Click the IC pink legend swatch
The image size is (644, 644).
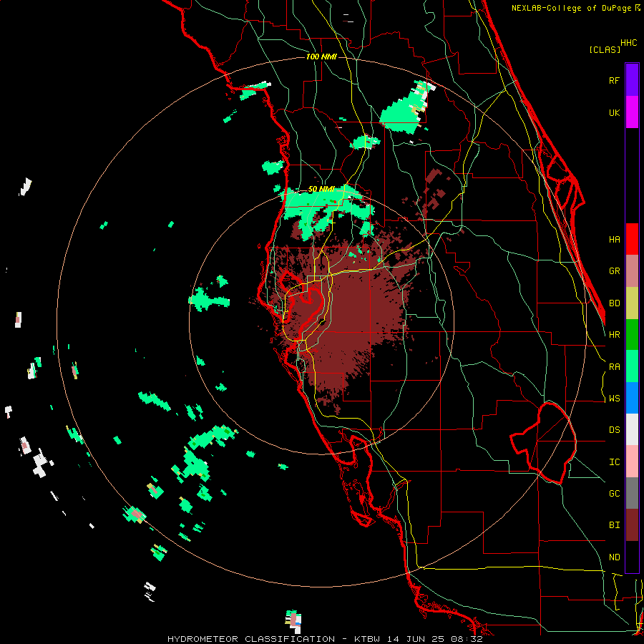(x=632, y=462)
